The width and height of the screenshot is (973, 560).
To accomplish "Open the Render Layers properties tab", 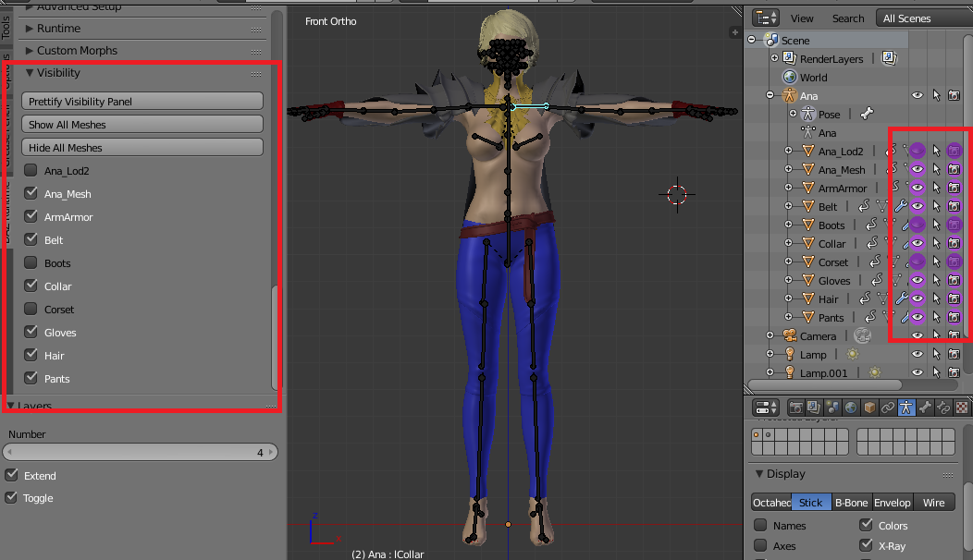I will tap(814, 408).
